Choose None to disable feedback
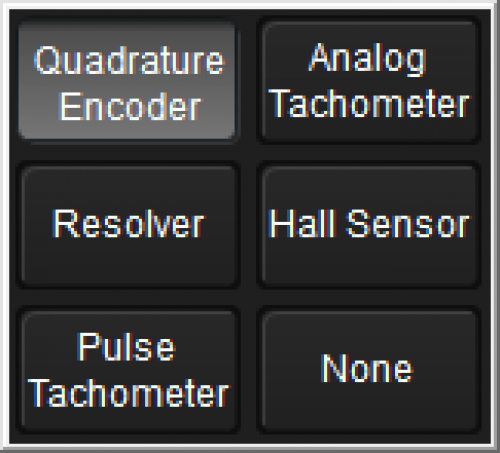 coord(369,371)
